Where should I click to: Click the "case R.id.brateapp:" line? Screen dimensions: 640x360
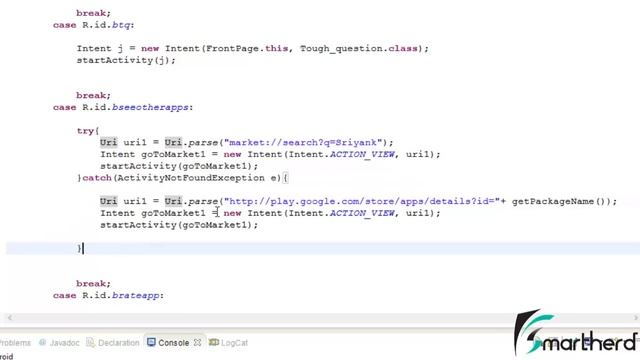(108, 296)
